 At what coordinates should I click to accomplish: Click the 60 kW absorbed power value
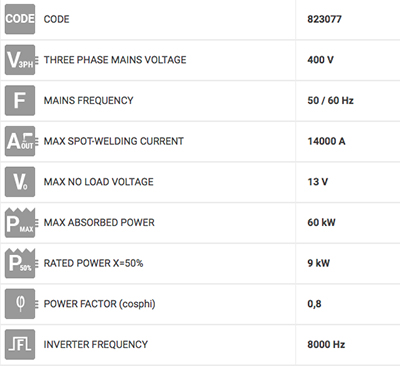pos(321,222)
